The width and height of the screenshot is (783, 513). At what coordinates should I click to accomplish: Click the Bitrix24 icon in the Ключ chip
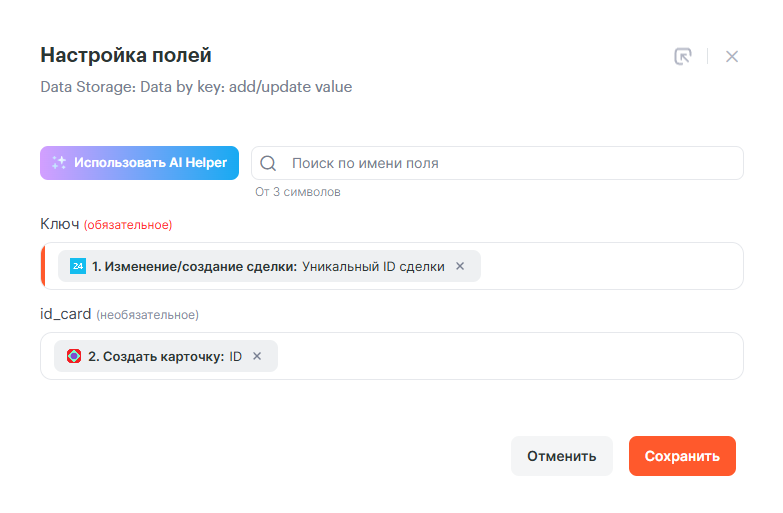(78, 266)
